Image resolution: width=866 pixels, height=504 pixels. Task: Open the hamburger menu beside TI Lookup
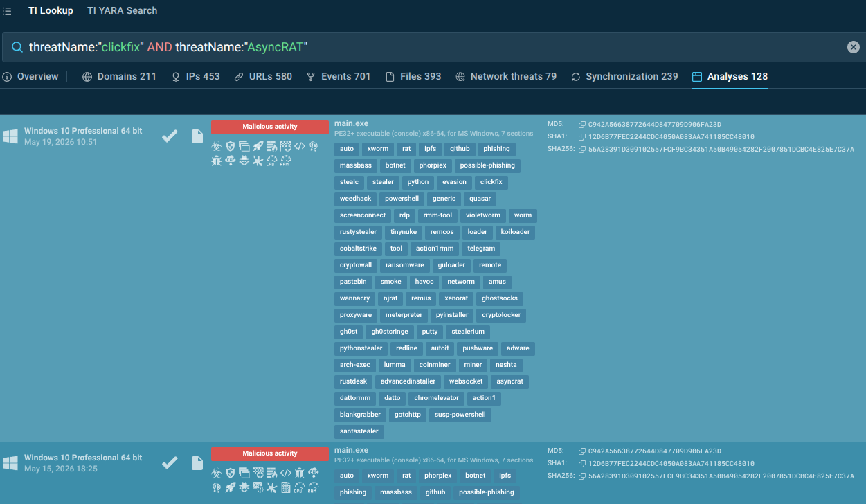coord(7,11)
